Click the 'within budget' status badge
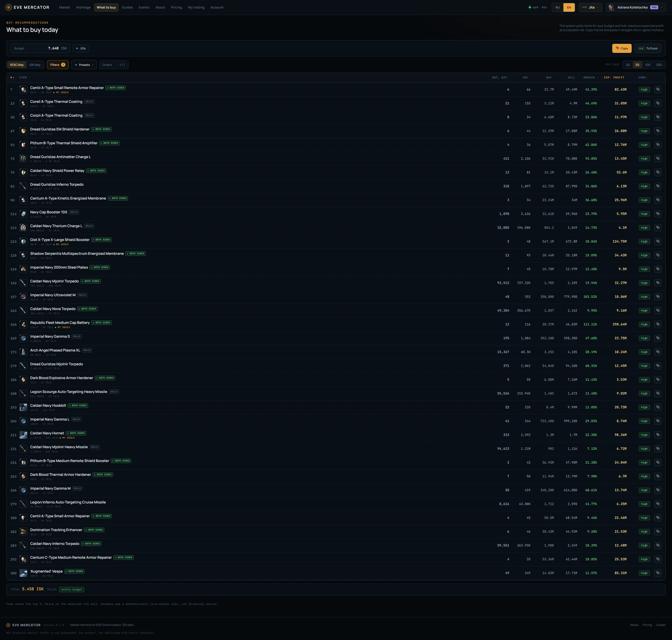 72,589
